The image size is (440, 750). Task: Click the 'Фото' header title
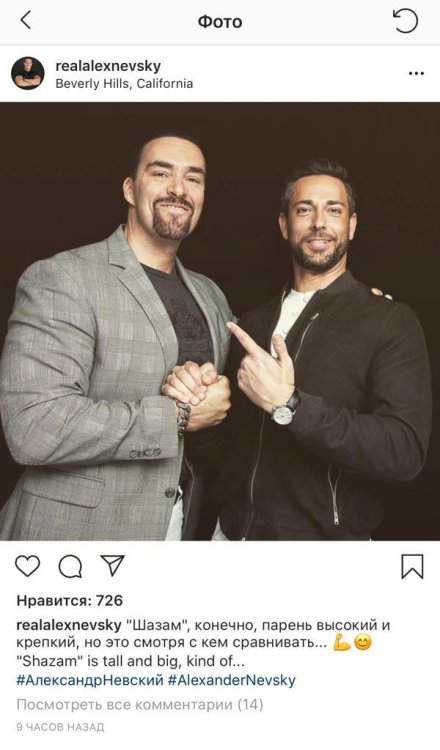(x=220, y=22)
